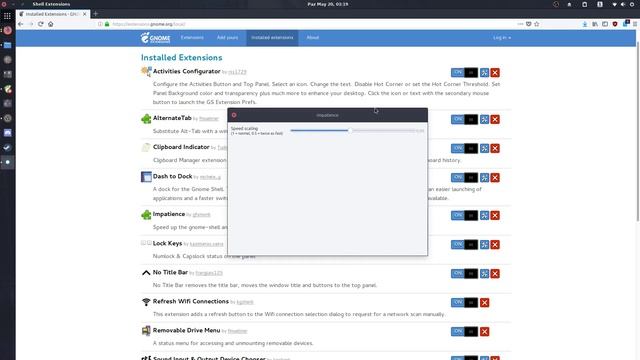This screenshot has height=360, width=640.
Task: Toggle No Title Bar on/off switch
Action: (464, 273)
